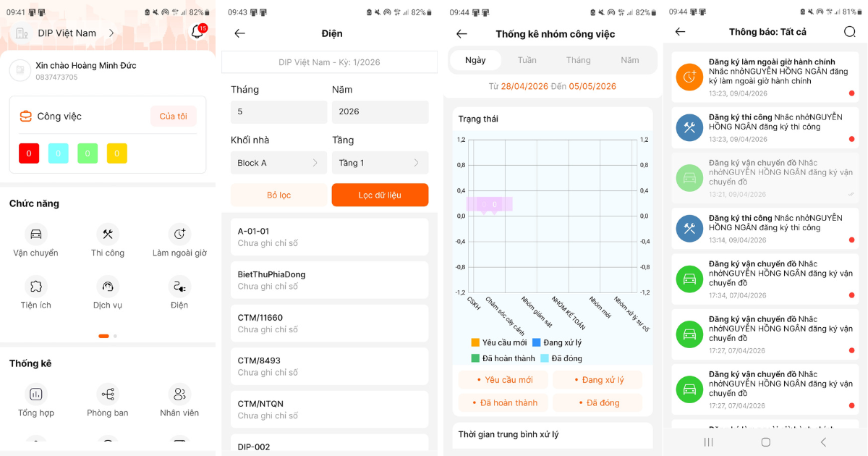
Task: Tap the orange overtime clock icon at 13:23
Action: (x=689, y=77)
